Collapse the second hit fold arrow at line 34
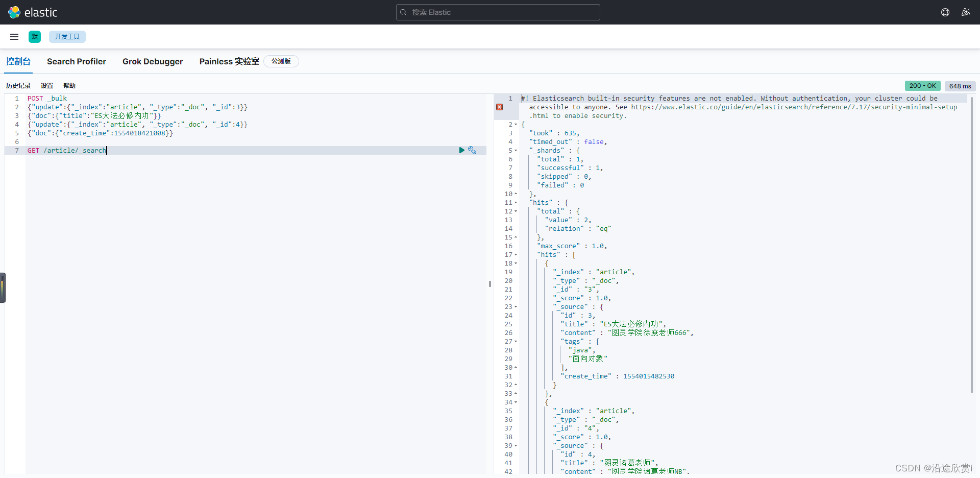 click(x=516, y=402)
